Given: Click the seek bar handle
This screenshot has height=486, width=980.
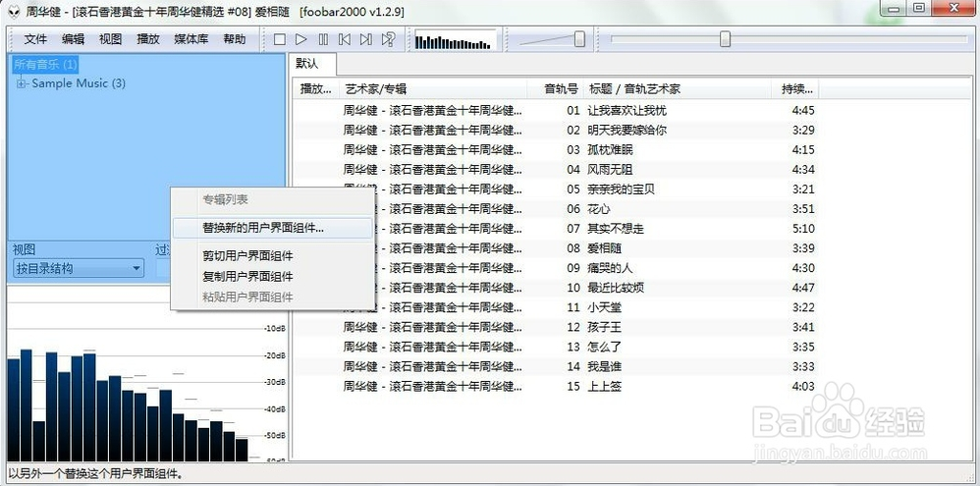Looking at the screenshot, I should pyautogui.click(x=725, y=38).
